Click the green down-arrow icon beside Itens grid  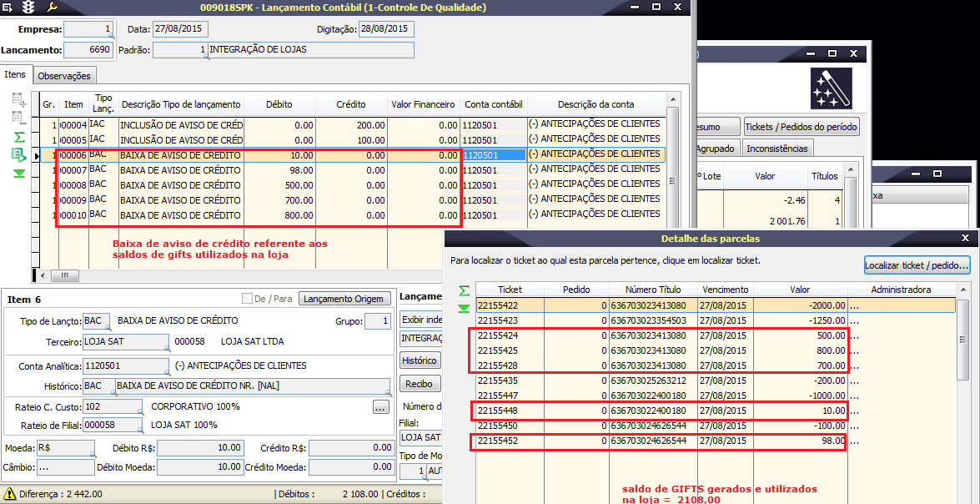point(18,174)
